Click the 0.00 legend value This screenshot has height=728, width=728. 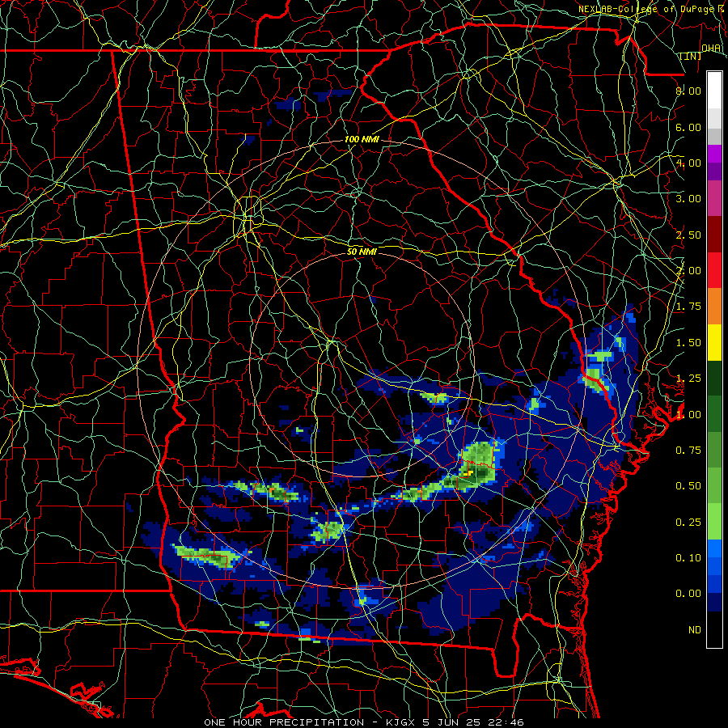688,594
